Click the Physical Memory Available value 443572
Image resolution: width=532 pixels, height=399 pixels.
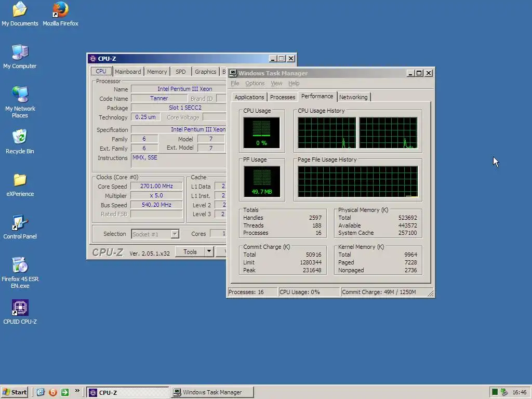click(x=407, y=225)
